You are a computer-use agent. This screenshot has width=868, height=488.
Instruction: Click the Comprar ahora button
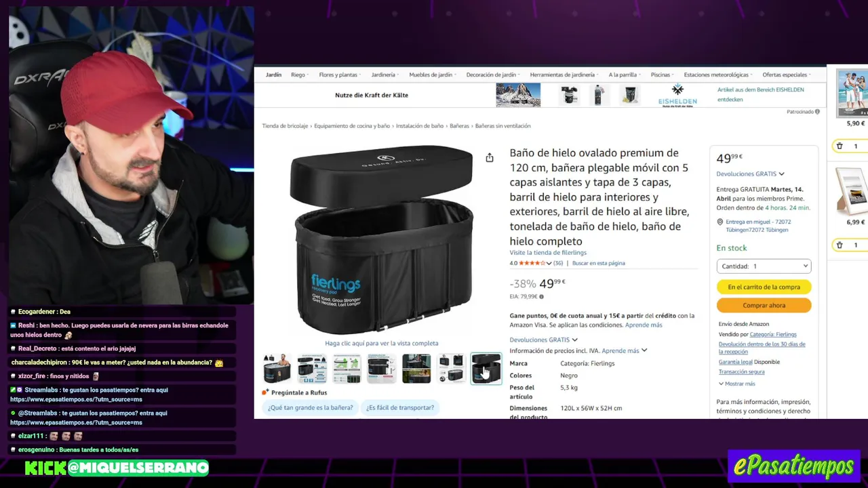pyautogui.click(x=764, y=305)
